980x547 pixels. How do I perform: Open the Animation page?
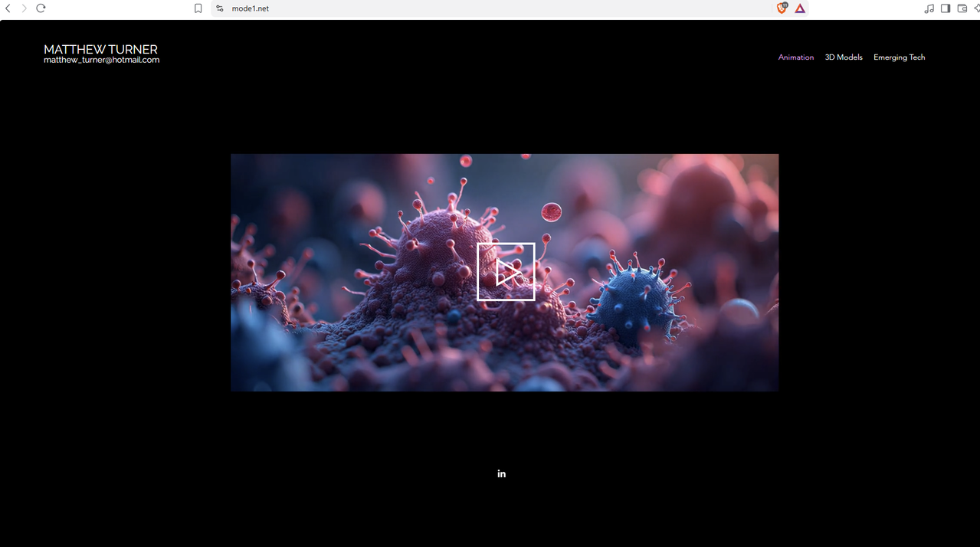pyautogui.click(x=796, y=57)
